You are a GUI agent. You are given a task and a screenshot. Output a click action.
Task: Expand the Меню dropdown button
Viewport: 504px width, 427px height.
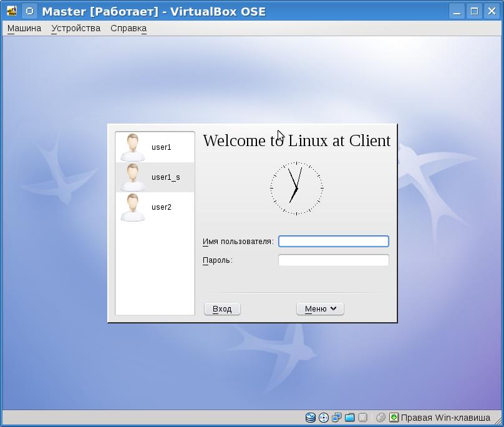(x=320, y=309)
